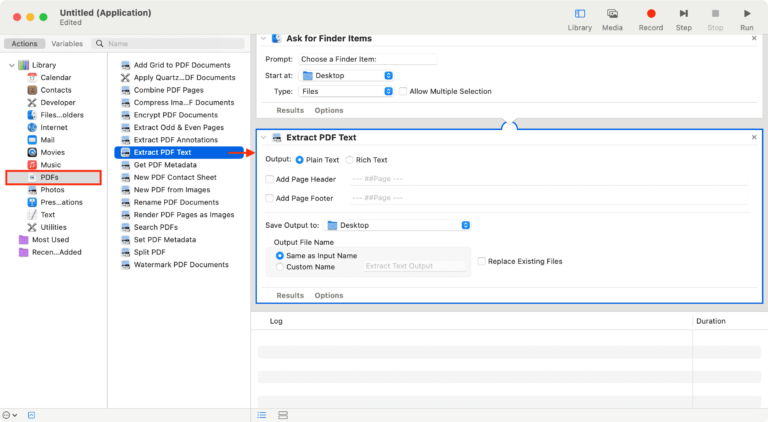This screenshot has width=768, height=422.
Task: Enable Add Page Footer checkbox
Action: point(269,198)
